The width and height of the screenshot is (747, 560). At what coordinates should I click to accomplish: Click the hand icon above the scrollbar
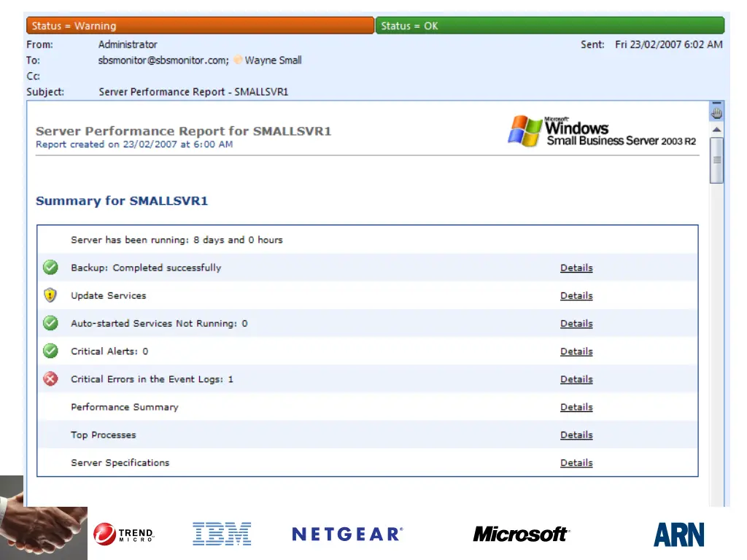[716, 113]
